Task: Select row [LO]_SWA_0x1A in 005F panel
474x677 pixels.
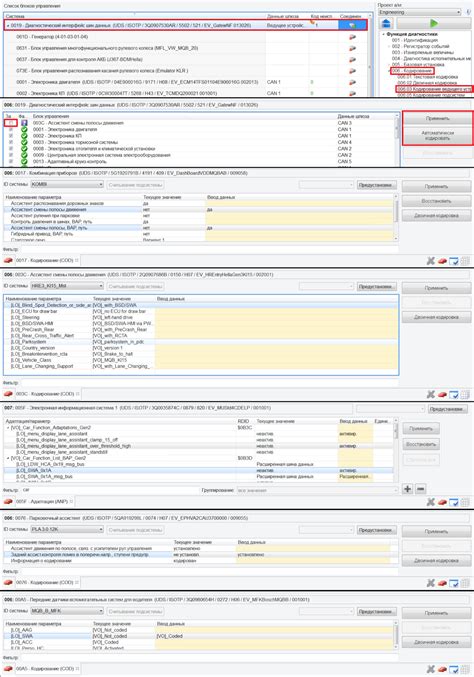Action: tap(199, 470)
